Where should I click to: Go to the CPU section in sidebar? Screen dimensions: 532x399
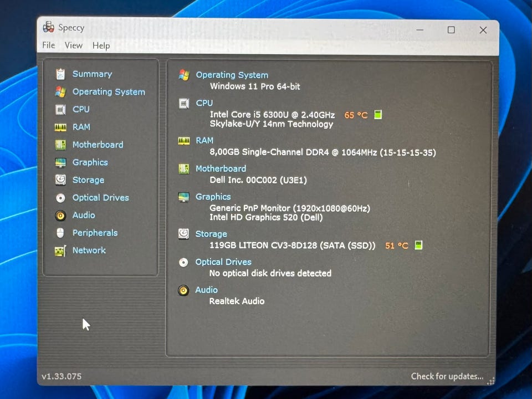click(x=81, y=109)
